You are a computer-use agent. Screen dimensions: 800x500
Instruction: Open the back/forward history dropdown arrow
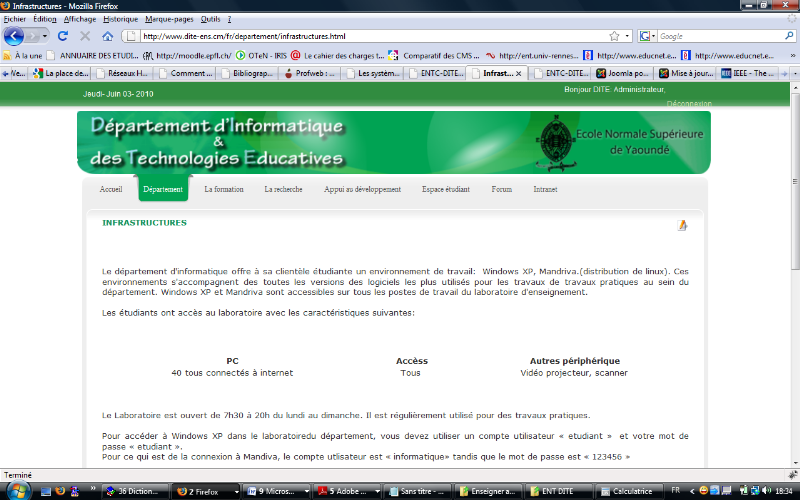tap(44, 36)
